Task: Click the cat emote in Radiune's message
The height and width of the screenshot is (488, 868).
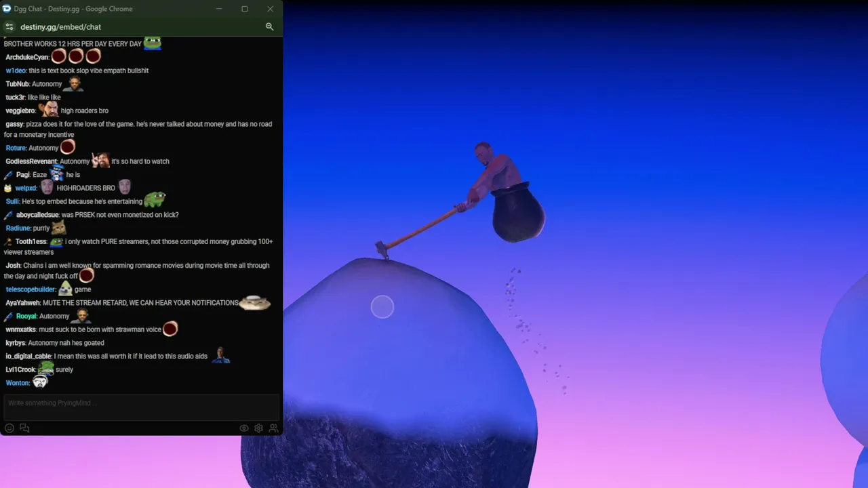Action: [x=59, y=228]
